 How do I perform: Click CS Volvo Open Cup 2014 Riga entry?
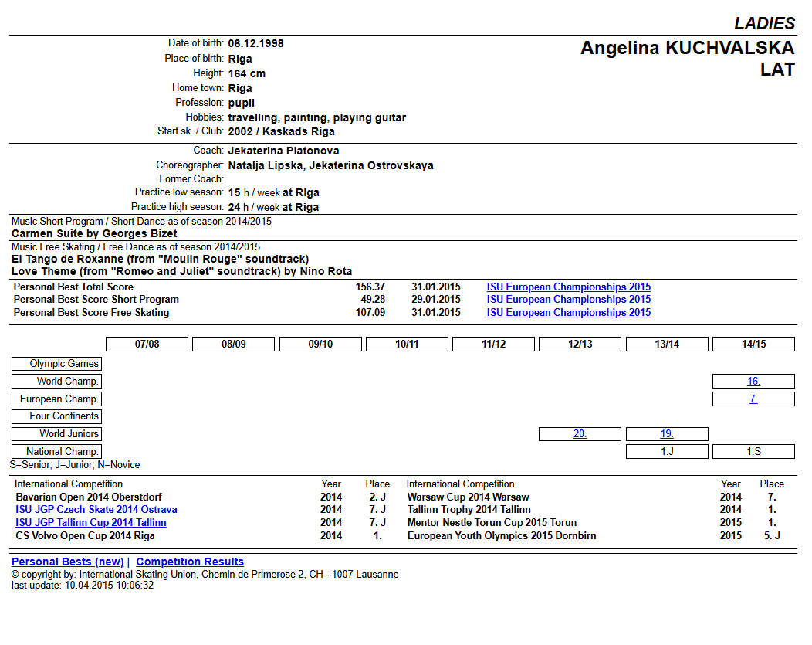pyautogui.click(x=85, y=535)
